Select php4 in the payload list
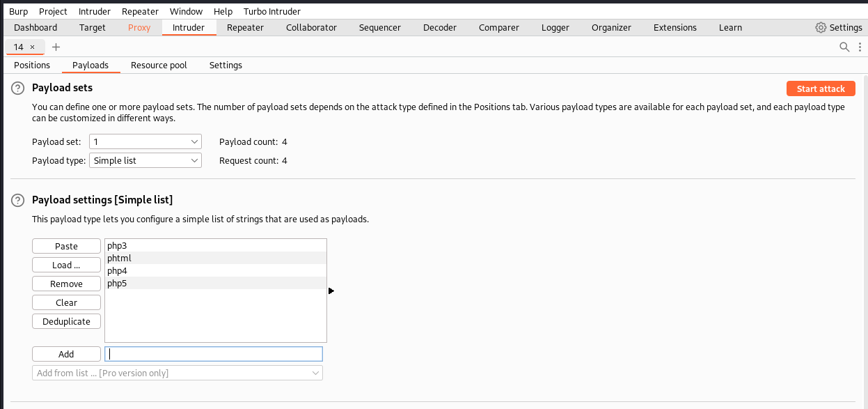 (216, 270)
